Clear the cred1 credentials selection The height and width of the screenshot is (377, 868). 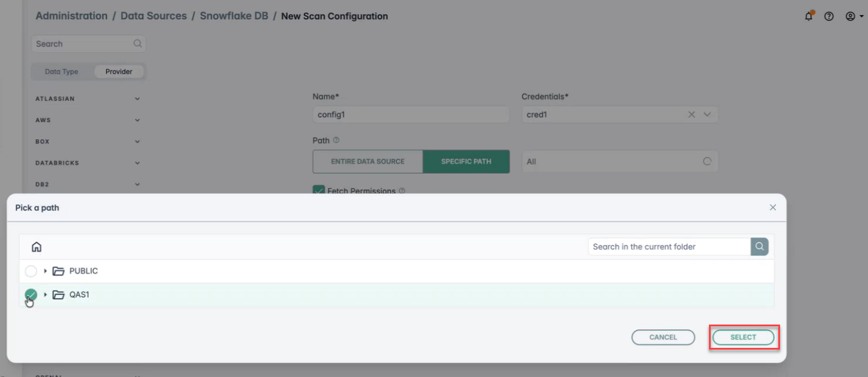pos(691,115)
